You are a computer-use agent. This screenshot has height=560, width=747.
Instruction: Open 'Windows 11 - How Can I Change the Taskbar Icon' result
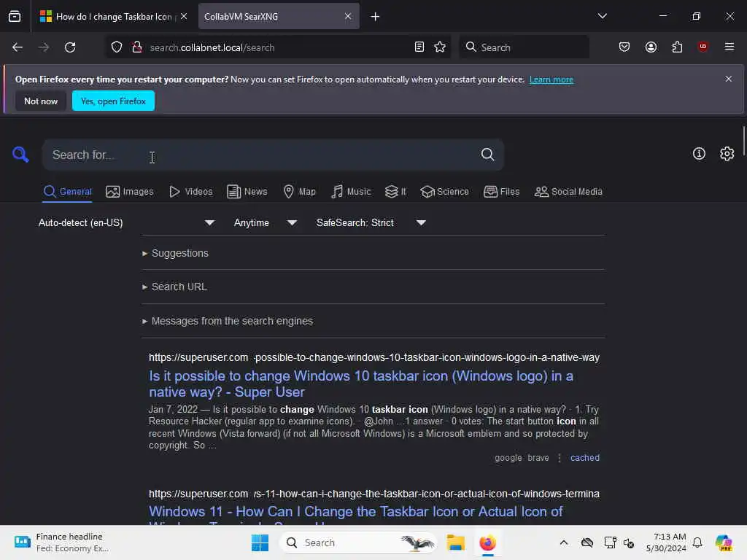point(355,512)
